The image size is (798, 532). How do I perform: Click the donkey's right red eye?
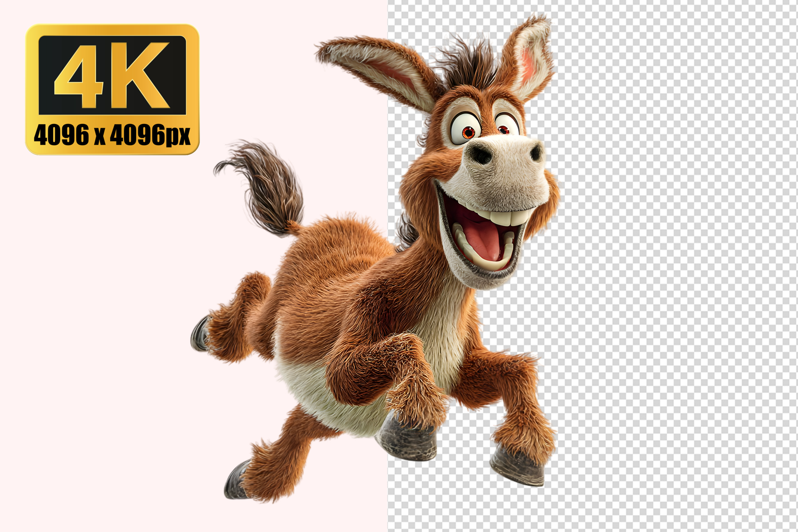point(503,129)
